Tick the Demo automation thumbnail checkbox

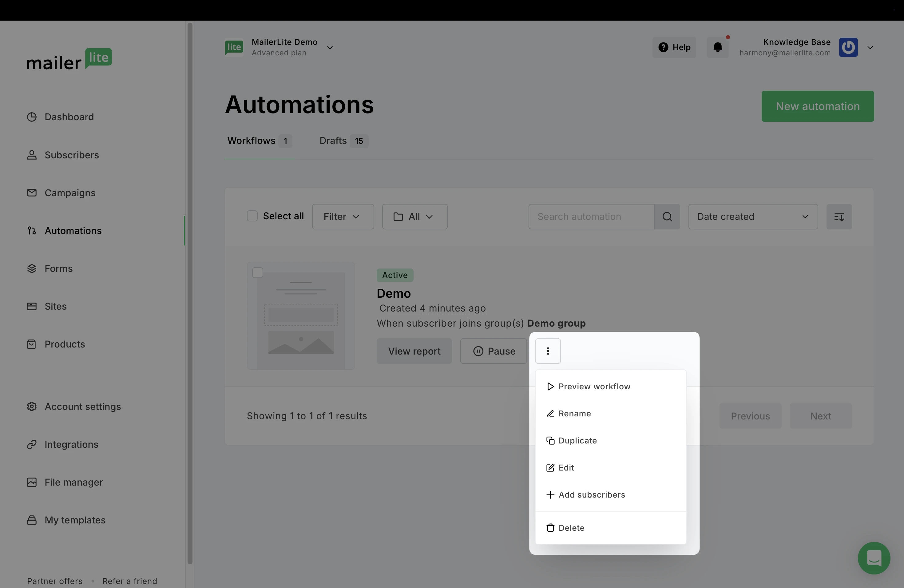point(258,273)
